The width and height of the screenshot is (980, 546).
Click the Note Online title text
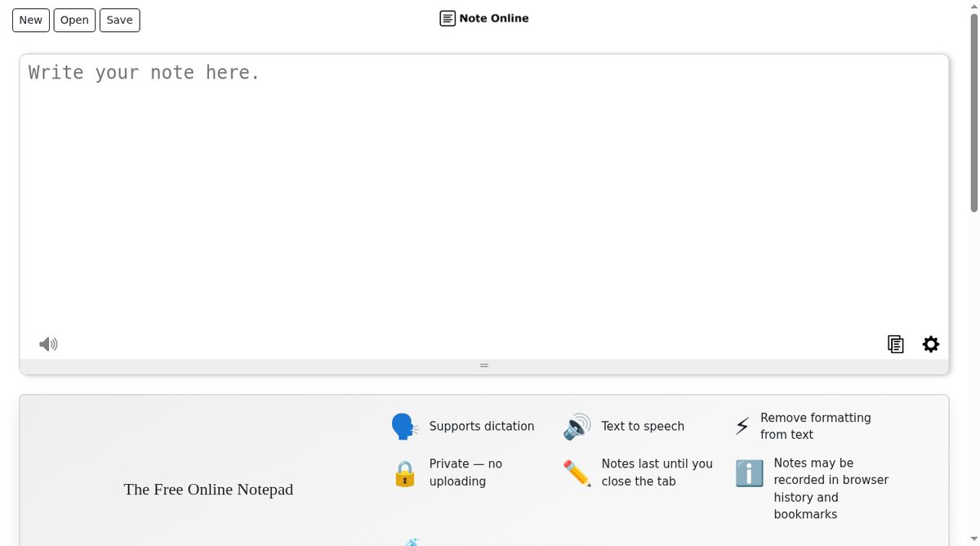point(494,19)
